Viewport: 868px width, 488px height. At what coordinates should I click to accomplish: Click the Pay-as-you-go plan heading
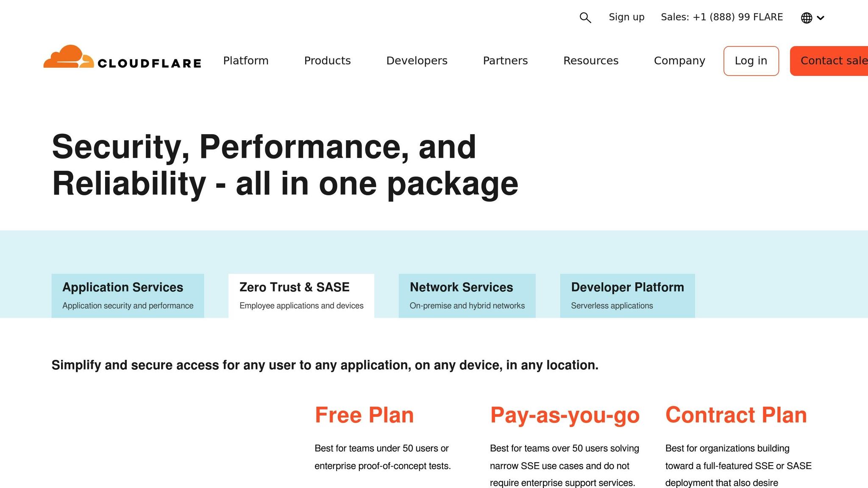[565, 415]
